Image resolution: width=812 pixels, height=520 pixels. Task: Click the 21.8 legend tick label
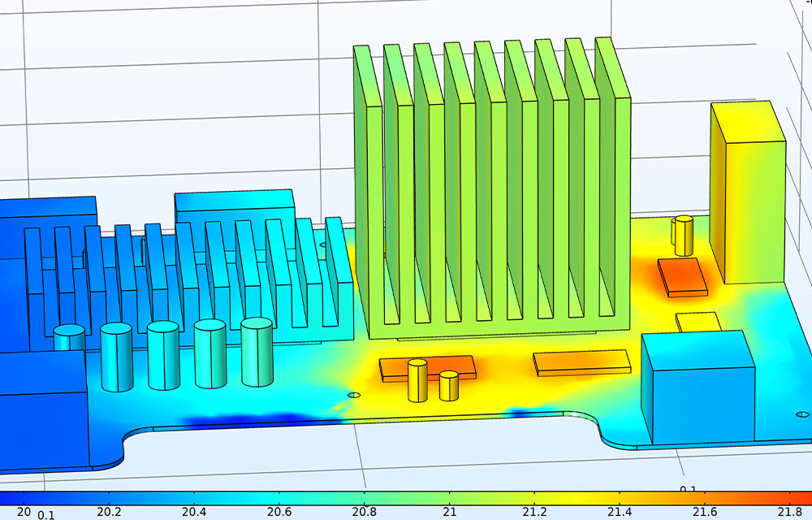(790, 512)
